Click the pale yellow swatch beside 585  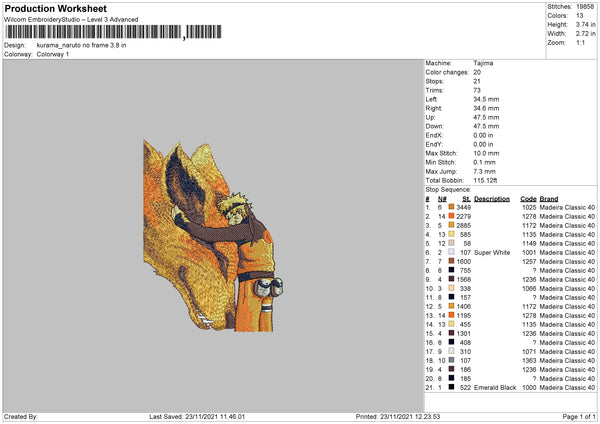451,234
